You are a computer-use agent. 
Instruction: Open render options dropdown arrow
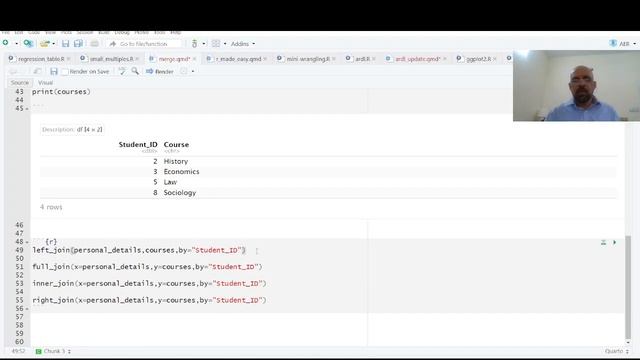(193, 72)
